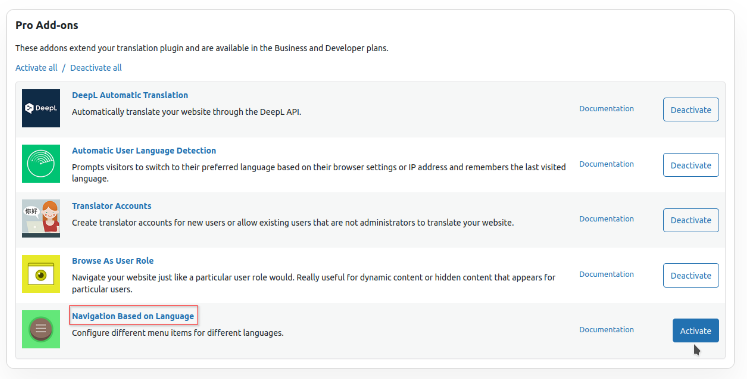Open the Navigation Based on Language title link

tap(133, 316)
